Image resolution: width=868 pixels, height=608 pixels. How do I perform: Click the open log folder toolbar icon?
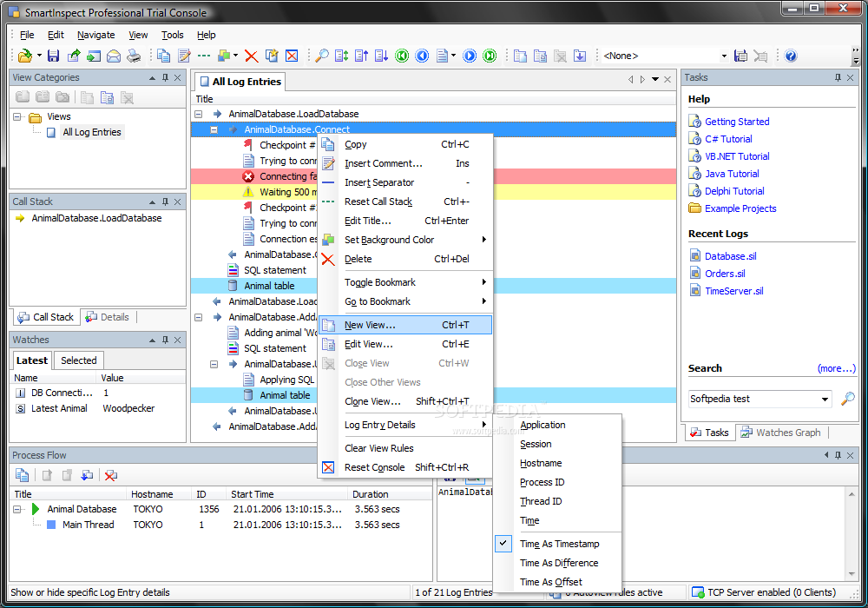click(x=24, y=56)
